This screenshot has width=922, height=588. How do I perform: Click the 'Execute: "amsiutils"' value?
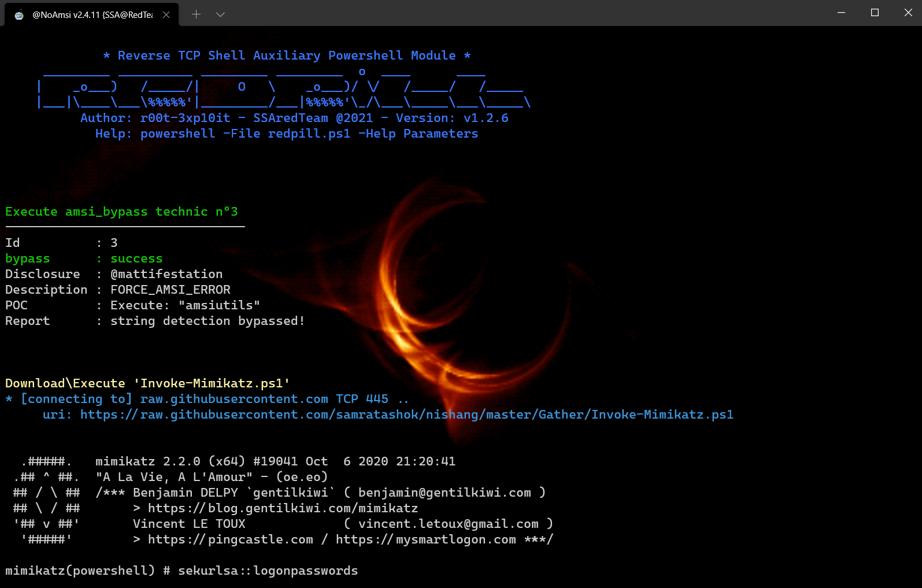click(x=185, y=305)
